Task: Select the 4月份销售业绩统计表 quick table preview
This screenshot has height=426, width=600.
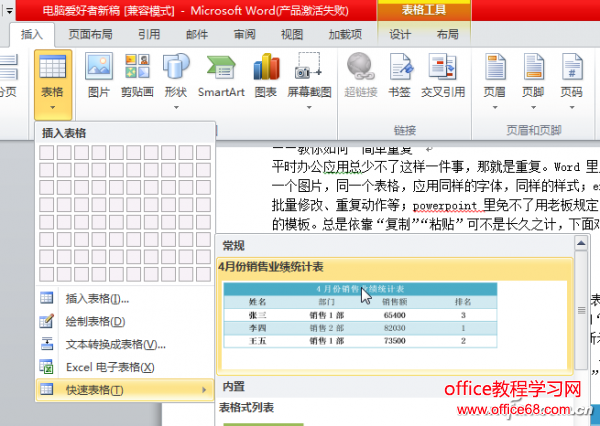Action: pyautogui.click(x=395, y=316)
